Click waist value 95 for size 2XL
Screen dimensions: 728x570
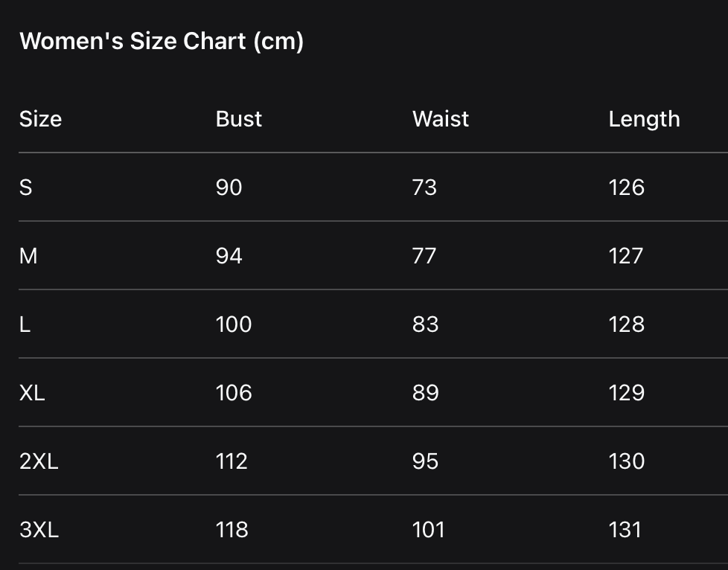coord(425,461)
